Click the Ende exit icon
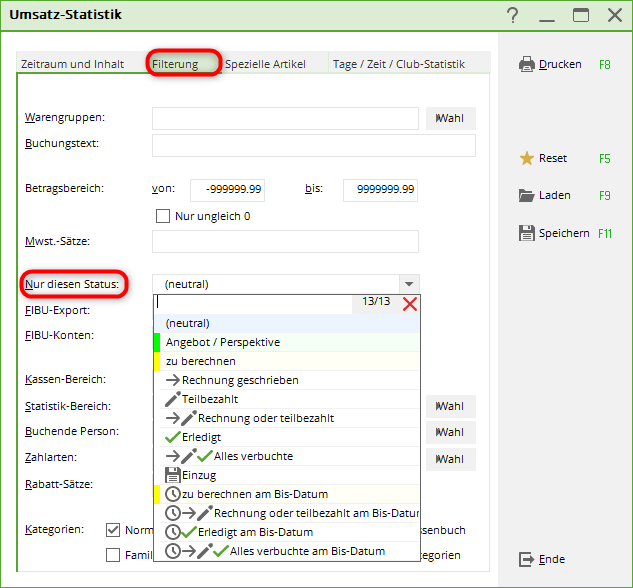This screenshot has height=588, width=633. point(527,559)
